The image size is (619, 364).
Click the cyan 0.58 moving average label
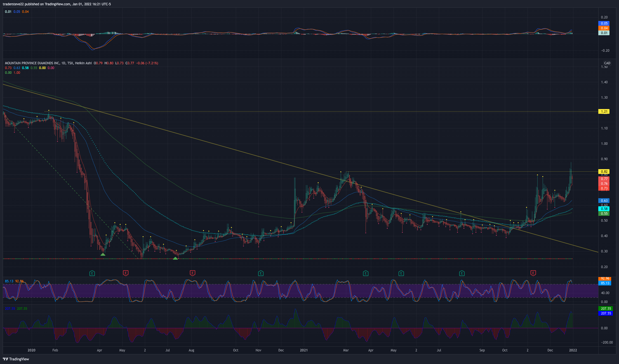[604, 209]
